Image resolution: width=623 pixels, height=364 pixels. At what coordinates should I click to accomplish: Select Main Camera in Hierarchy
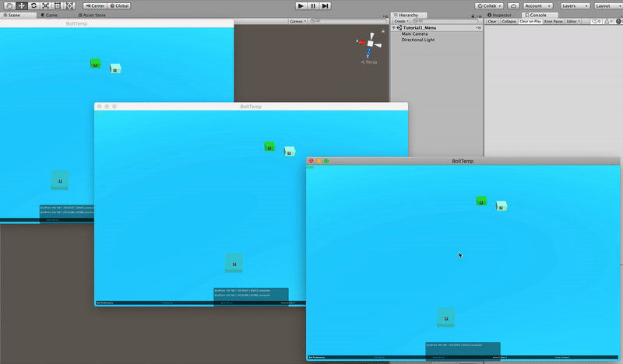pos(414,34)
